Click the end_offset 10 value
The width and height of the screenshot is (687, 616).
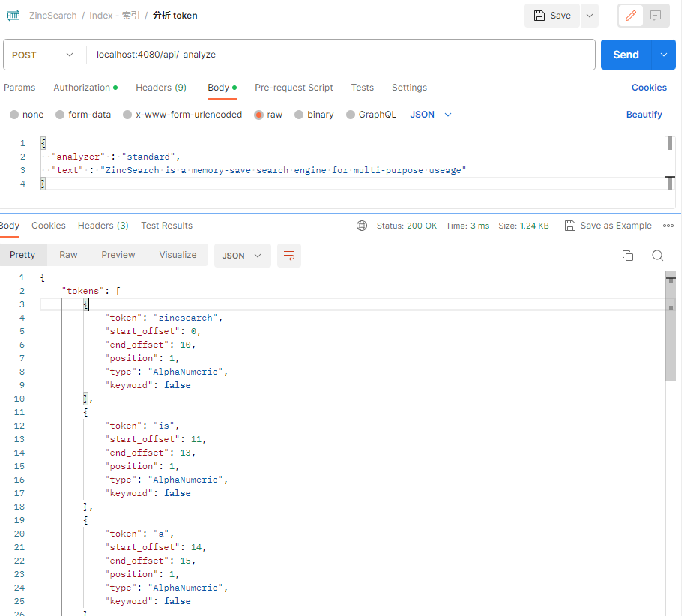click(185, 345)
